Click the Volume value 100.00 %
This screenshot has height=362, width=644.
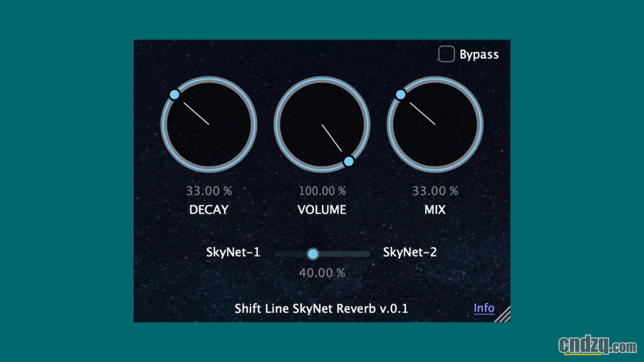click(x=322, y=191)
